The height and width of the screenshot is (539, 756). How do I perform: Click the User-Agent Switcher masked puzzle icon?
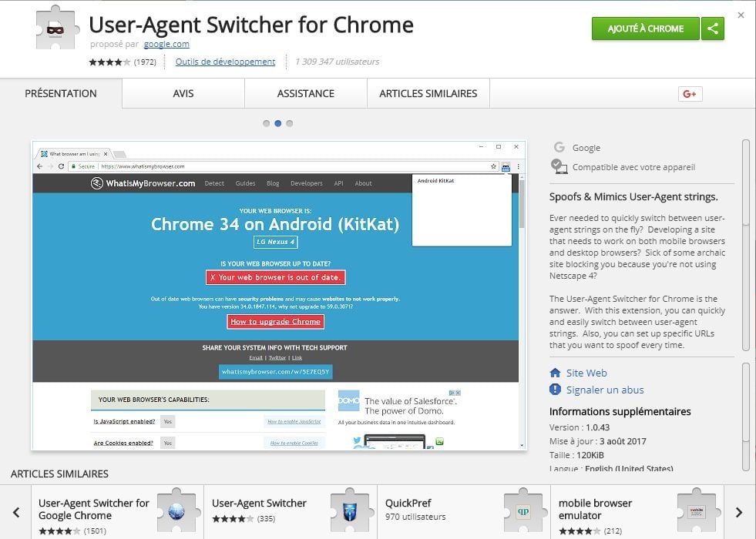click(x=57, y=28)
